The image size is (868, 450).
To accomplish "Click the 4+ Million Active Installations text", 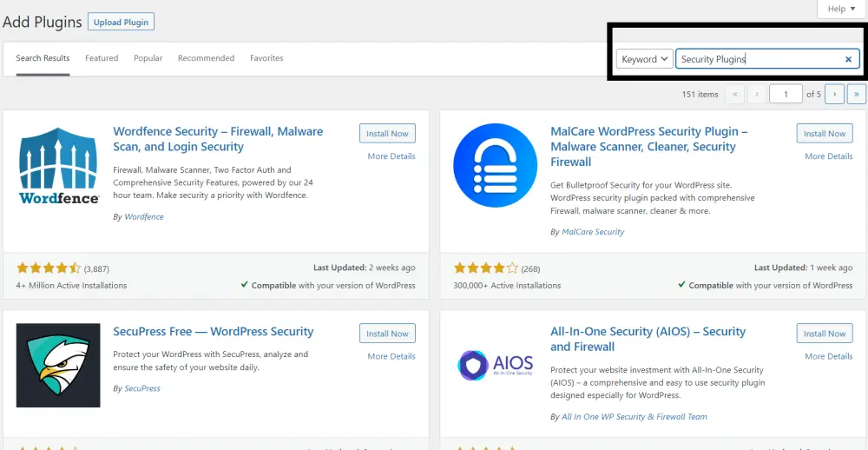I will coord(71,286).
